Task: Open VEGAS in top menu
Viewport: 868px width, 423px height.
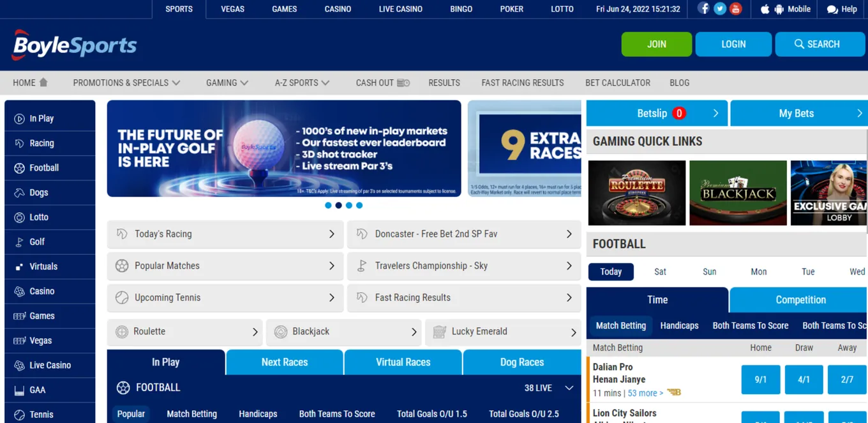Action: point(232,9)
